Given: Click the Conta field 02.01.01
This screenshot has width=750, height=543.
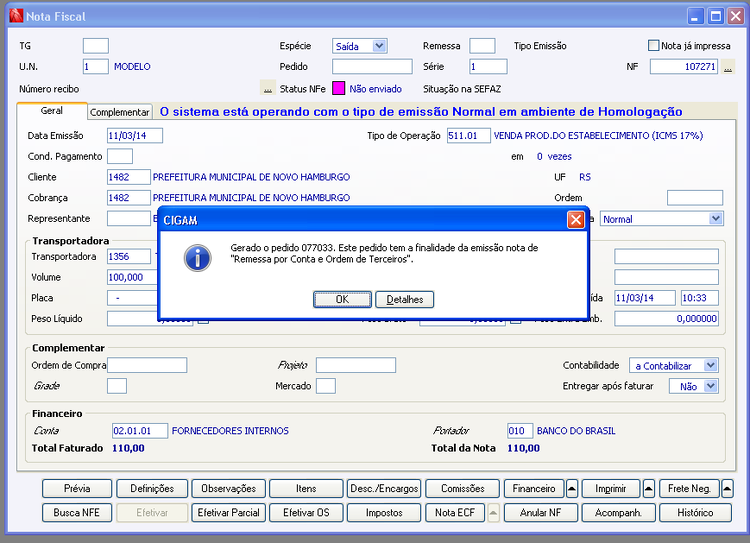Looking at the screenshot, I should tap(140, 431).
